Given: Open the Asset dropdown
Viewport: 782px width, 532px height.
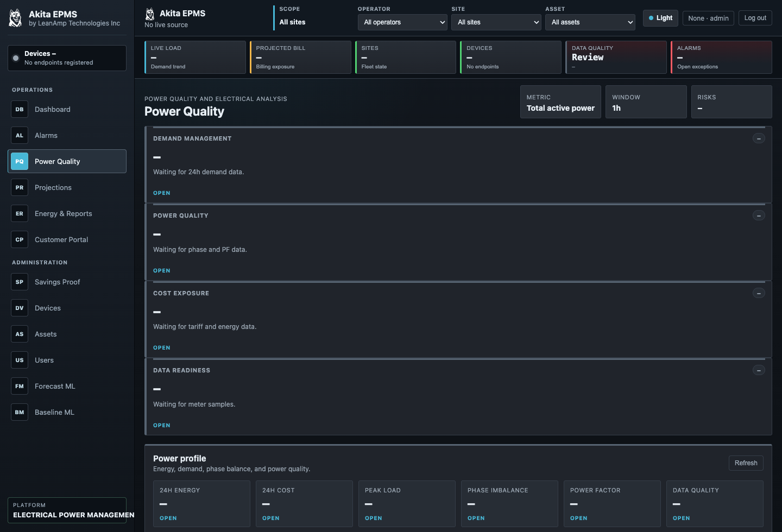Looking at the screenshot, I should pos(590,22).
